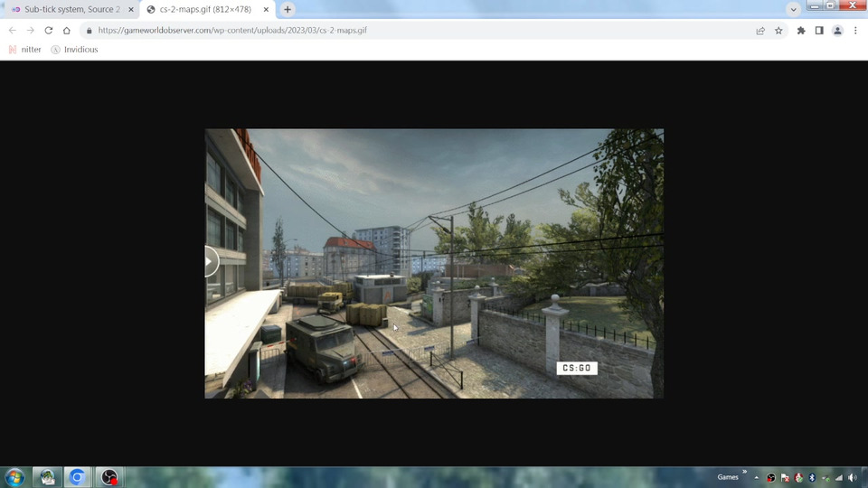Image resolution: width=868 pixels, height=488 pixels.
Task: Click the CS:GO label on image
Action: click(577, 368)
